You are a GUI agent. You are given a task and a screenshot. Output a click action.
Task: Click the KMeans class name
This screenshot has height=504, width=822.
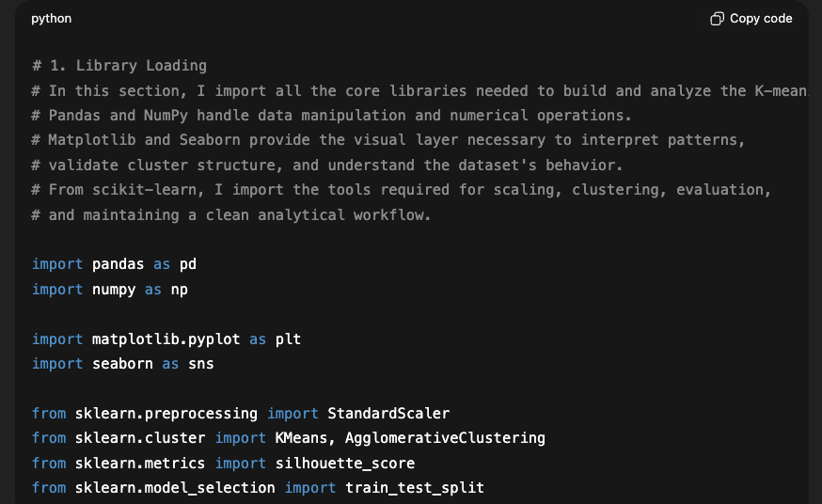point(301,438)
